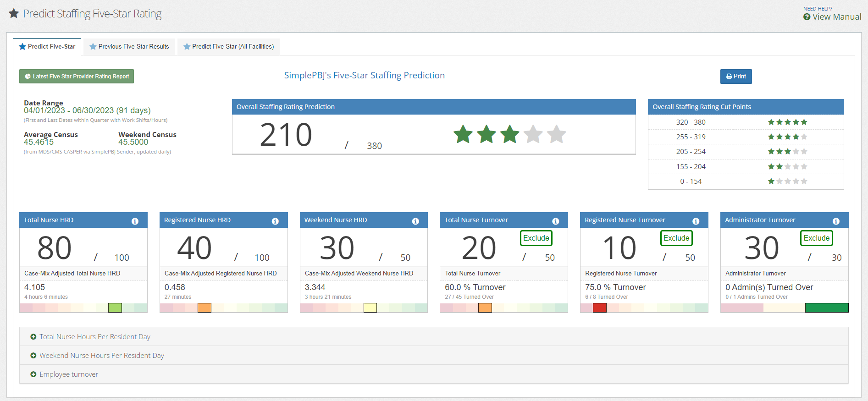Click Weekend Census value 45.5000
This screenshot has height=401, width=868.
pyautogui.click(x=133, y=142)
